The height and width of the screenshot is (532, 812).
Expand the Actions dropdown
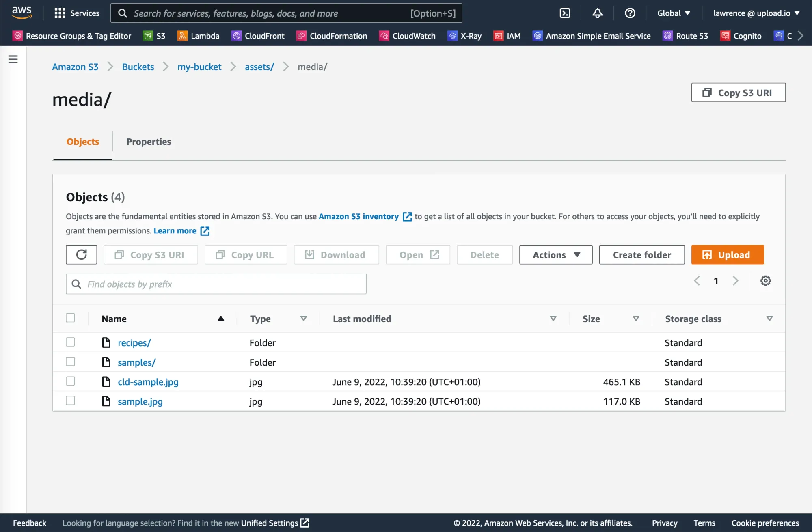tap(555, 255)
